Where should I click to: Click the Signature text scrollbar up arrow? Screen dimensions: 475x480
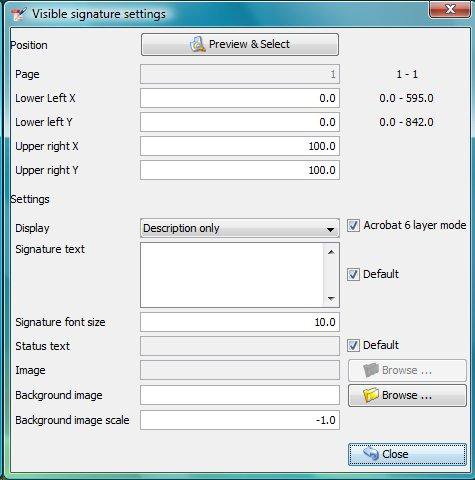331,252
